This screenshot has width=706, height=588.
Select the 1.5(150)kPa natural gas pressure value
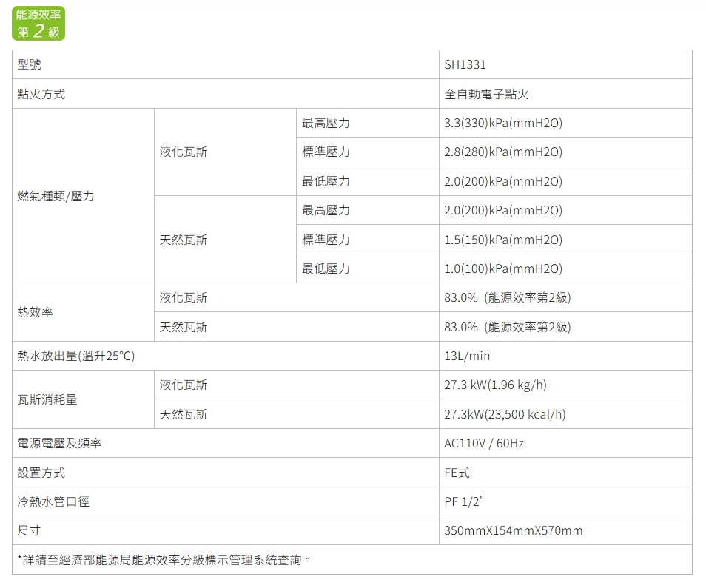503,240
